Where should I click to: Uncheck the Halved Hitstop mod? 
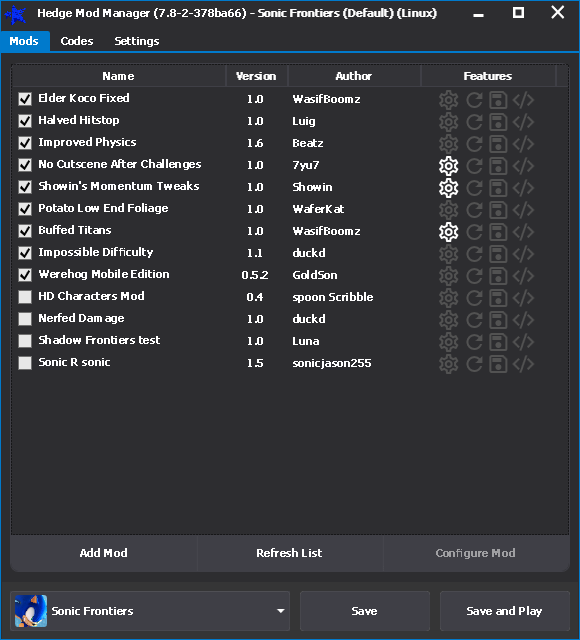pos(25,121)
